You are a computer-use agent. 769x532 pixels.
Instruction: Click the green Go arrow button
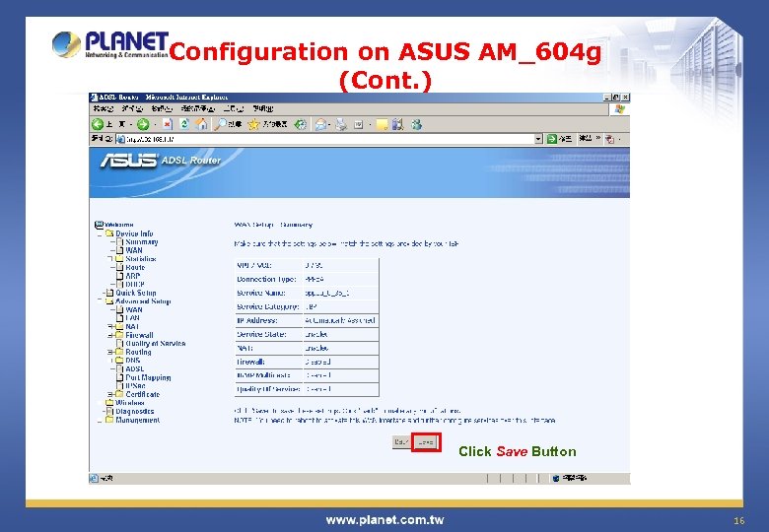click(552, 139)
